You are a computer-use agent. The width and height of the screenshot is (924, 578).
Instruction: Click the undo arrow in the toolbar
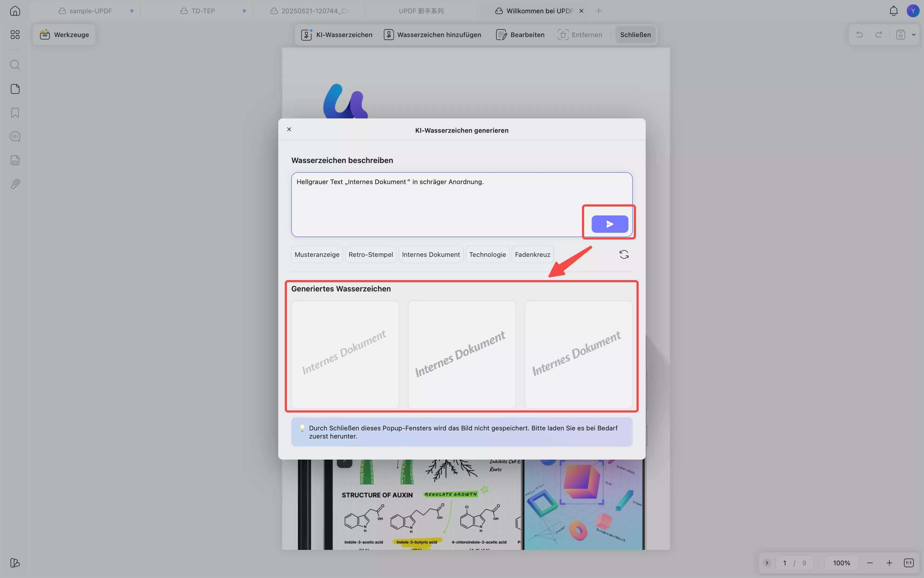pyautogui.click(x=859, y=35)
